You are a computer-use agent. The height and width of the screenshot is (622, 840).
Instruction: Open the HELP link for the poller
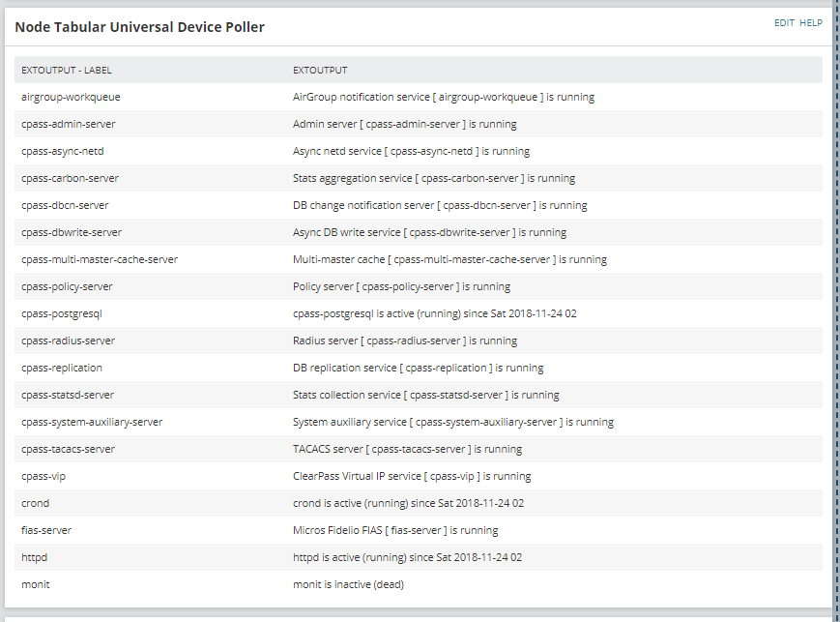tap(810, 22)
